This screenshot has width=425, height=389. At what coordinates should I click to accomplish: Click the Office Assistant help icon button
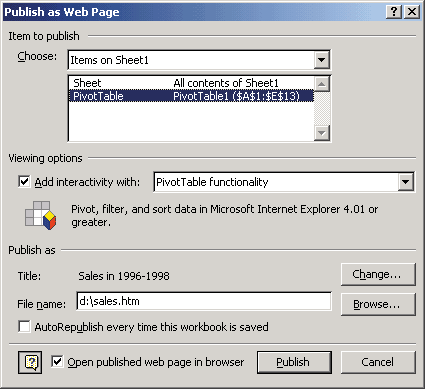pos(30,362)
